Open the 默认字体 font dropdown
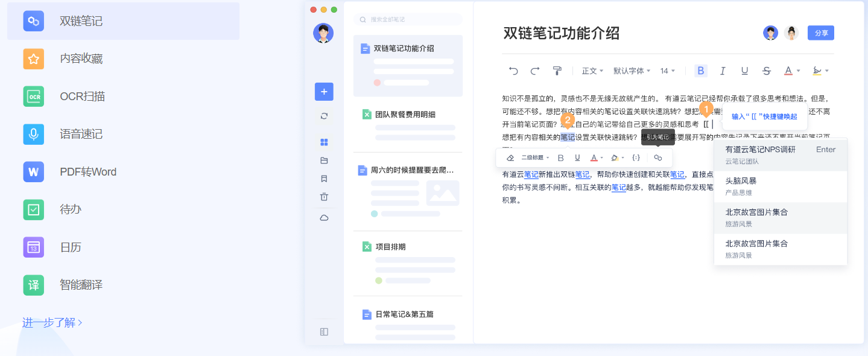Viewport: 868px width, 356px height. tap(632, 71)
